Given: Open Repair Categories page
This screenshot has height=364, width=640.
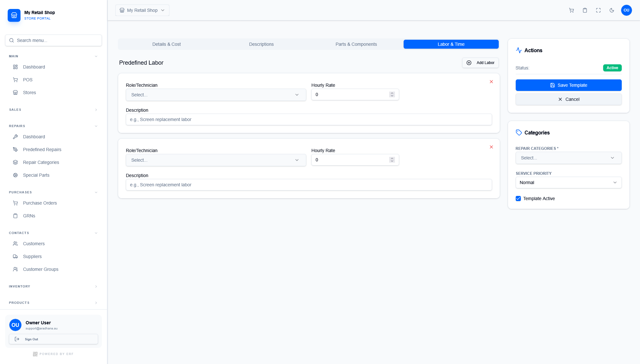Looking at the screenshot, I should [53, 162].
